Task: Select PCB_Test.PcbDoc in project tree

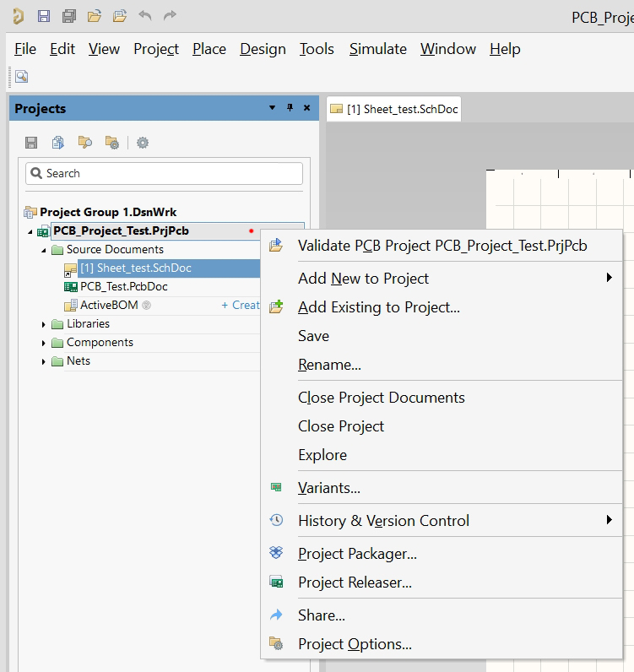Action: tap(124, 287)
